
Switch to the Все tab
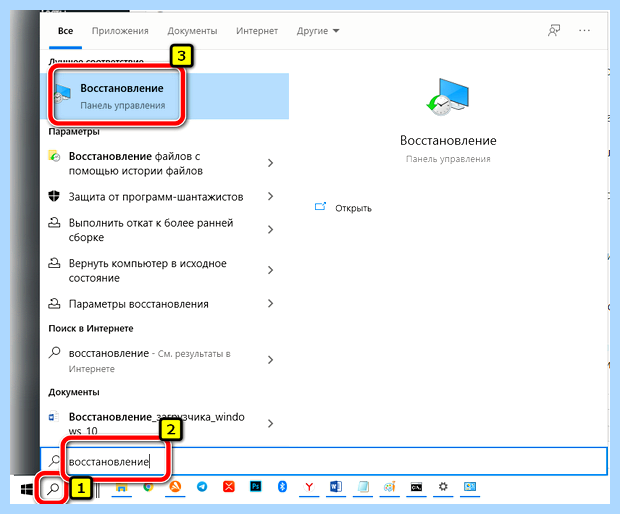[x=65, y=31]
